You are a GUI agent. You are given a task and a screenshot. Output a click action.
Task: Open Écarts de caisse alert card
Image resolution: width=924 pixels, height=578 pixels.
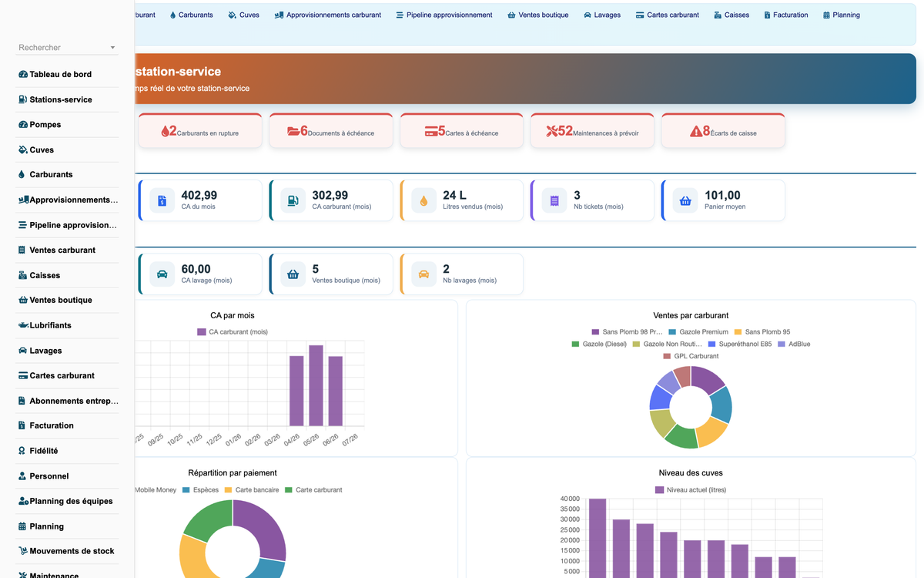coord(724,131)
